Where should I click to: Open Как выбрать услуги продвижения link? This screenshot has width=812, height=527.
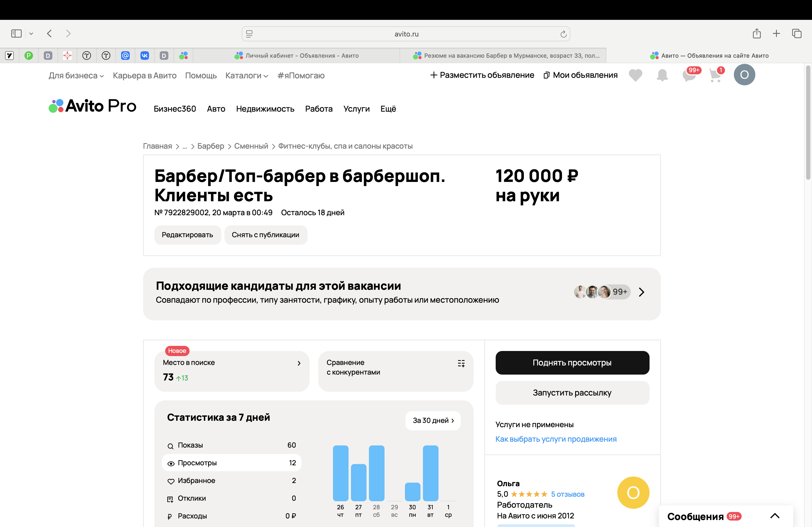click(556, 439)
